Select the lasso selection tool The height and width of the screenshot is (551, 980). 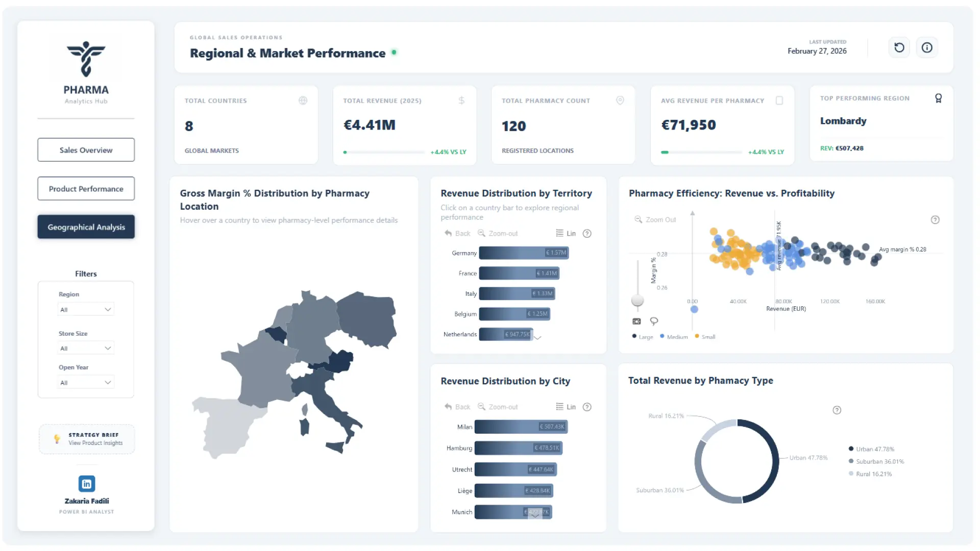point(654,321)
